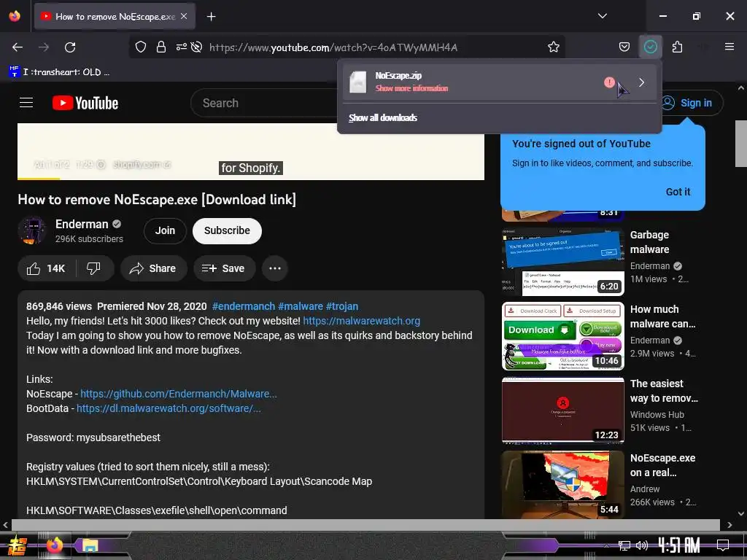This screenshot has height=560, width=747.
Task: Open network icon in system tray
Action: pyautogui.click(x=624, y=545)
